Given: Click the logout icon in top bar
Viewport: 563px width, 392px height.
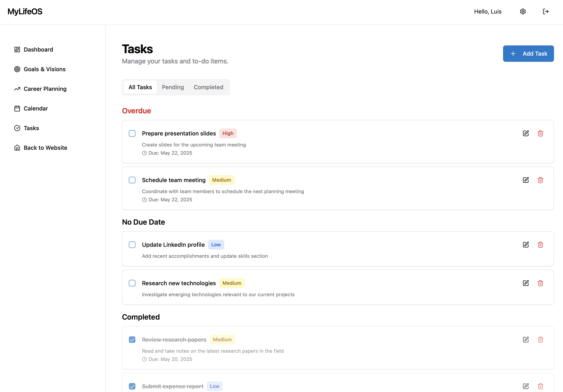Looking at the screenshot, I should [546, 11].
